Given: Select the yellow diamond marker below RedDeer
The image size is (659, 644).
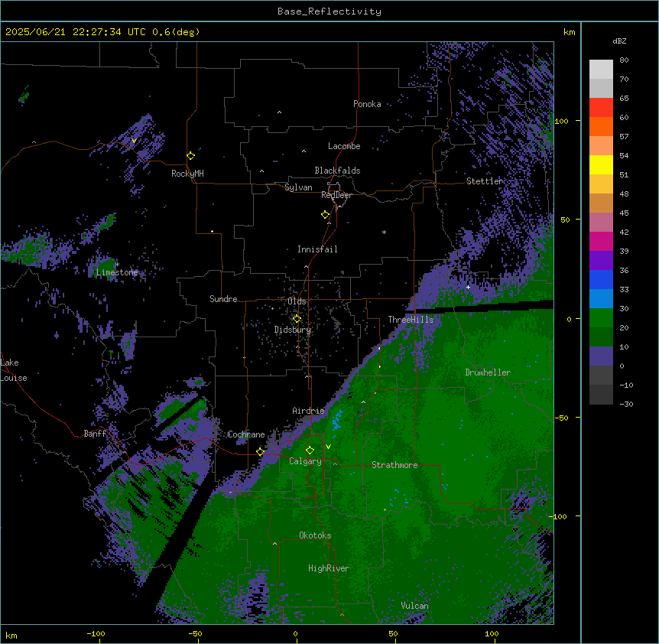Looking at the screenshot, I should point(325,214).
